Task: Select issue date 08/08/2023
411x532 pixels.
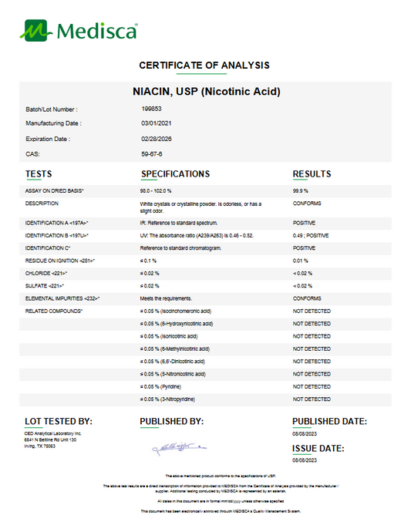Action: [x=305, y=460]
